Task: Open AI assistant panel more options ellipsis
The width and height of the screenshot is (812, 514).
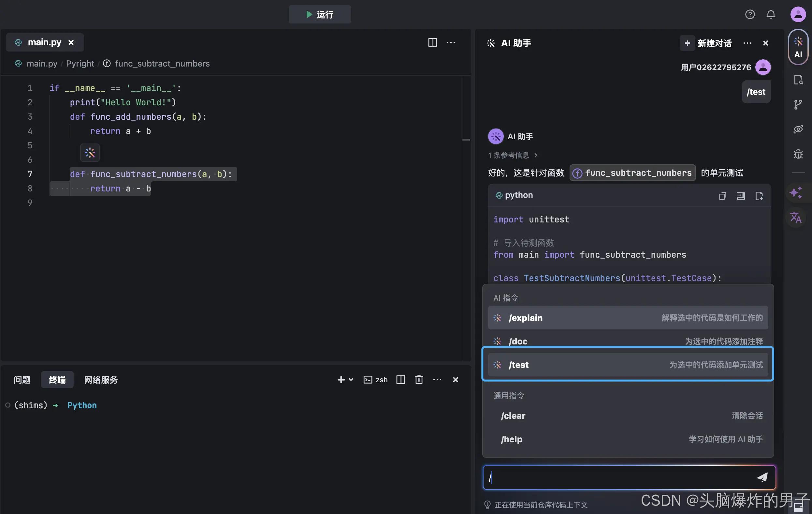Action: click(747, 43)
